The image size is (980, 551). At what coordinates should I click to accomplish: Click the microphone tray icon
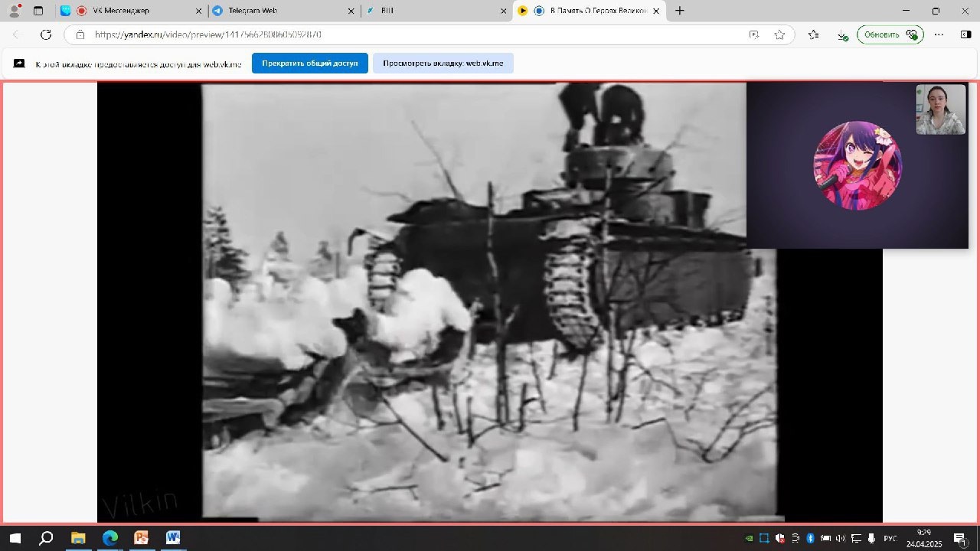(871, 538)
